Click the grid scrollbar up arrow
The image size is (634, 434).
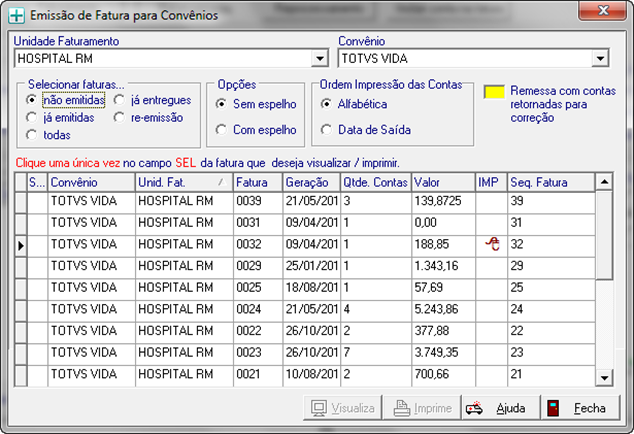[x=604, y=182]
